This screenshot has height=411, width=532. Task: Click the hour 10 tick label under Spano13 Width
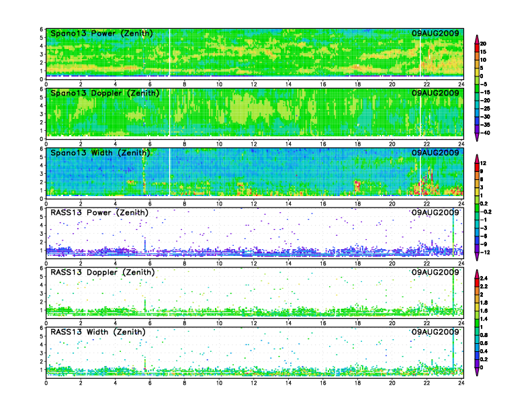[219, 203]
